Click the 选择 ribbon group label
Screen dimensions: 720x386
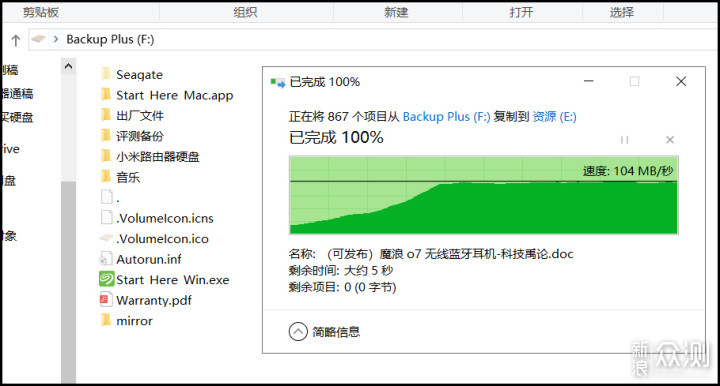pos(622,12)
